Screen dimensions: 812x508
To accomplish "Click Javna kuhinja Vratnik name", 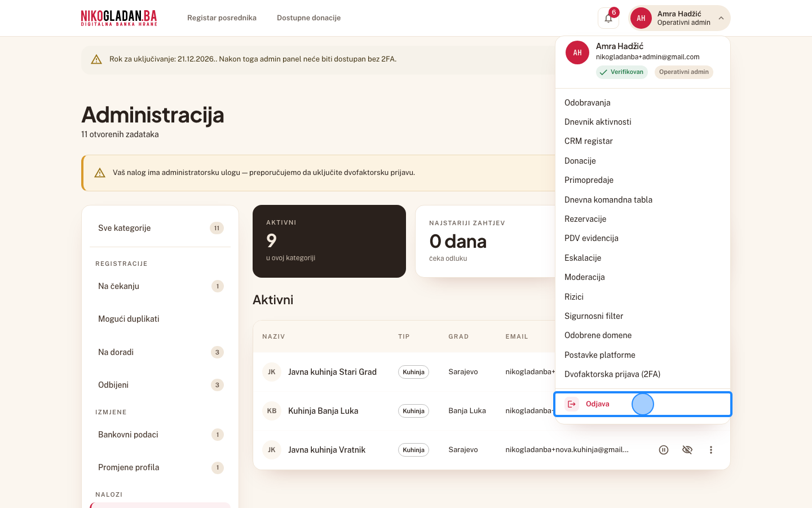I will coord(326,450).
